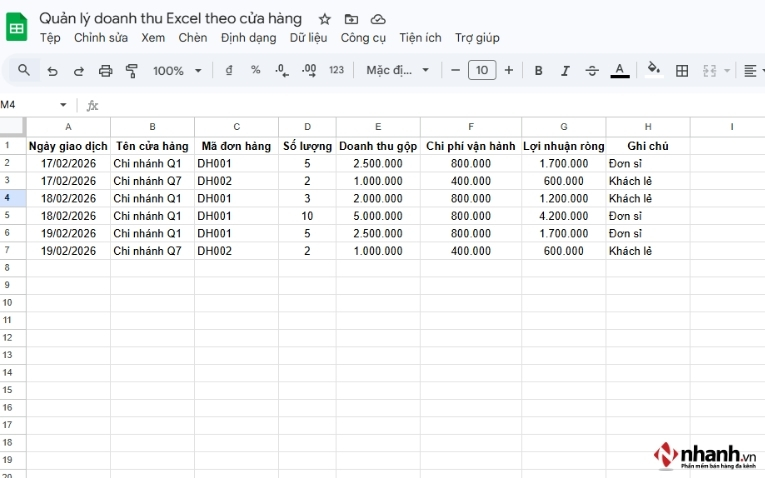765x478 pixels.
Task: Toggle strikethrough formatting
Action: [x=592, y=71]
